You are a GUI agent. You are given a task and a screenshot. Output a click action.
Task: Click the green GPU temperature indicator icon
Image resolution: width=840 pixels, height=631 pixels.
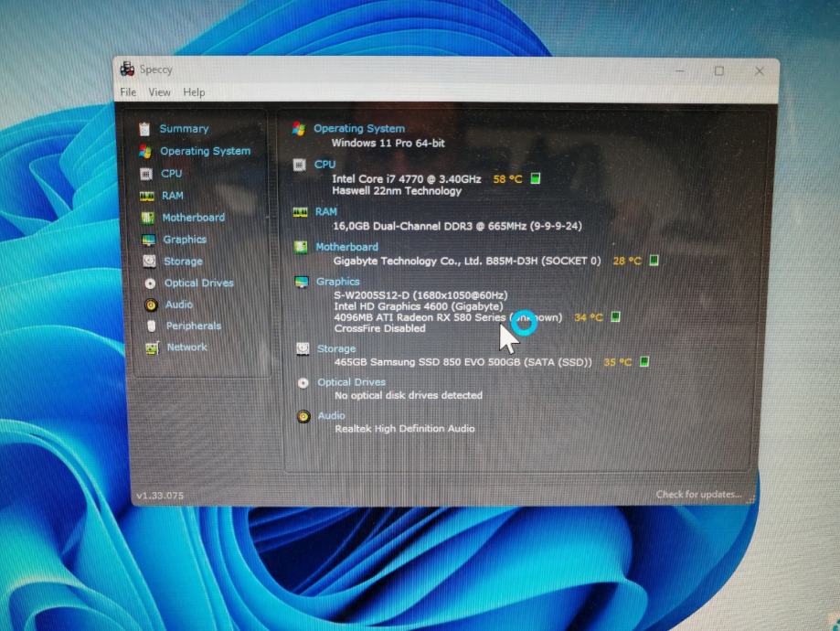point(615,316)
